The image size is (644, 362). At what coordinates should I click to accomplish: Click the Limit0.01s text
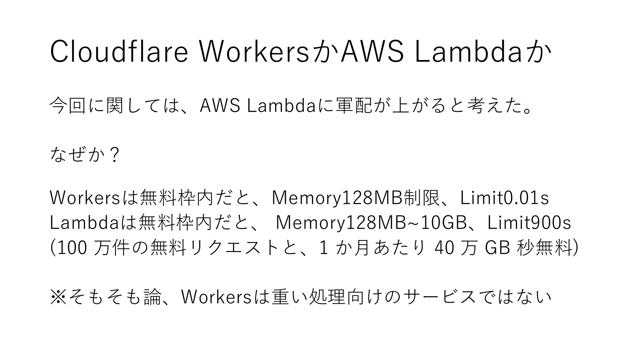click(505, 197)
